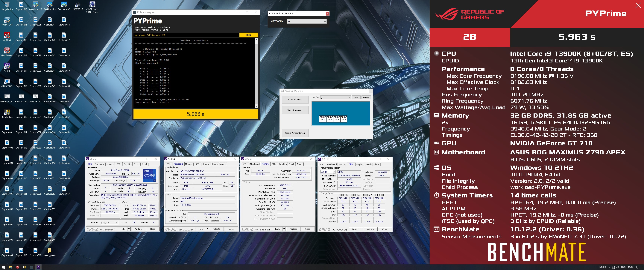Switch to Bench tab in CPU-Z CPU window
The height and width of the screenshot is (270, 644).
point(136,164)
